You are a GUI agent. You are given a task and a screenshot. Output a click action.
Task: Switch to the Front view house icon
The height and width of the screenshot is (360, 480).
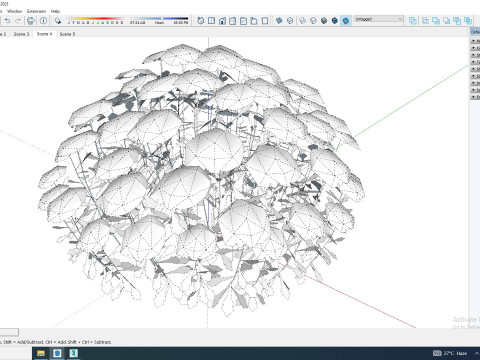point(222,21)
